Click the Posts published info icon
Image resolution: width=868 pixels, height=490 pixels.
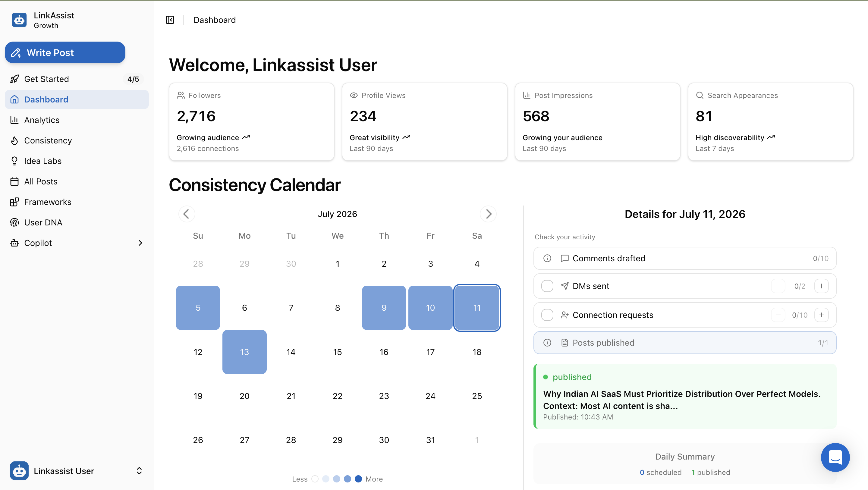click(547, 343)
